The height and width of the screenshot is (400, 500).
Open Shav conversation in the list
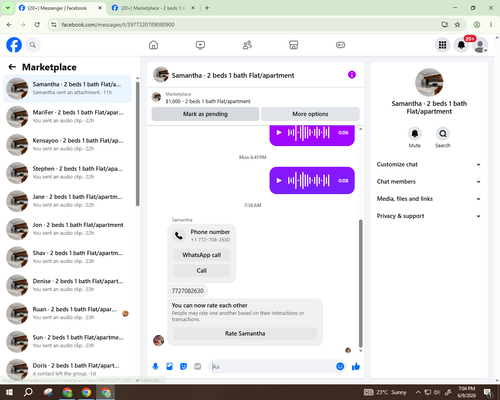pos(67,257)
